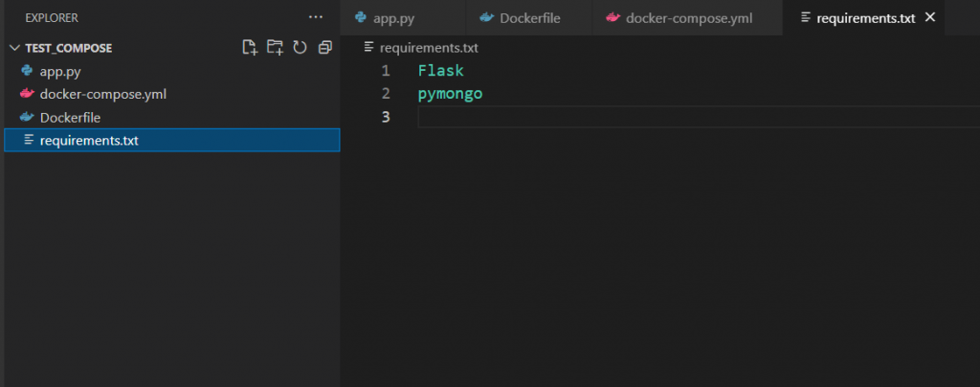980x387 pixels.
Task: Select requirements.txt in the file tree
Action: tap(89, 140)
